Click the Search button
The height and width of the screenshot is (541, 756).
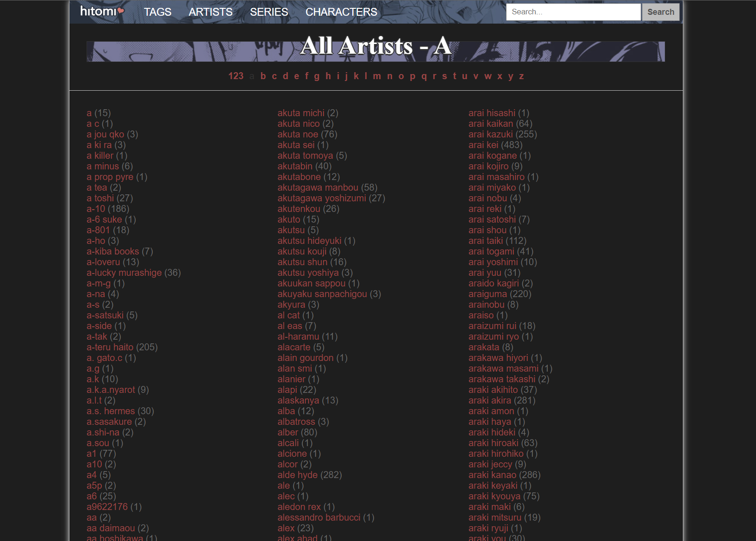661,12
